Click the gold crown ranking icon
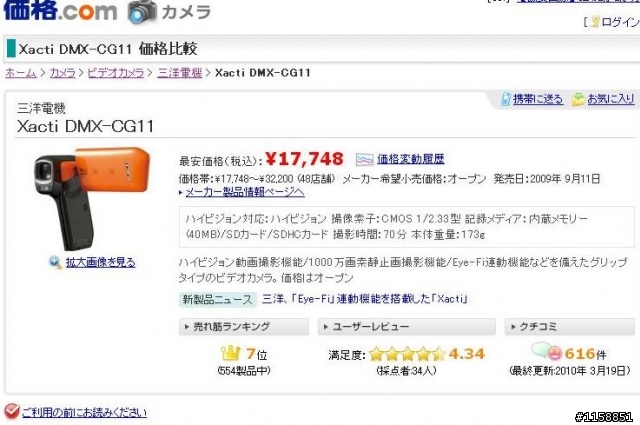Viewport: 640px width, 425px height. (x=231, y=353)
